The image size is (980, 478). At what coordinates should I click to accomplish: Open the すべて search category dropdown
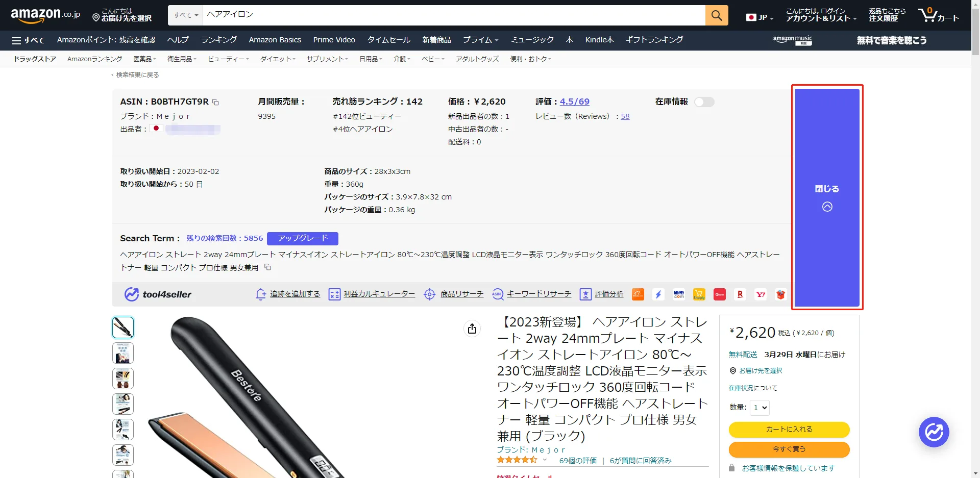[185, 15]
